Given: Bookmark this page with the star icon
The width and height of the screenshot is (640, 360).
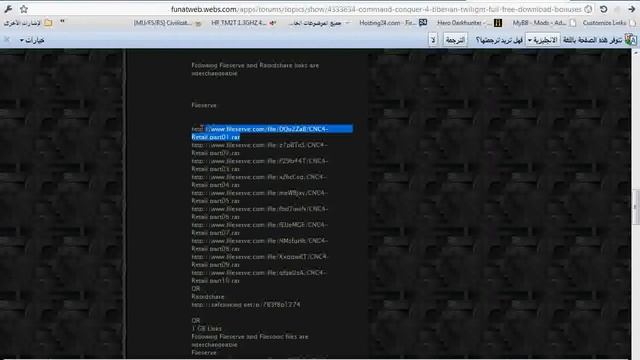Looking at the screenshot, I should coord(24,9).
